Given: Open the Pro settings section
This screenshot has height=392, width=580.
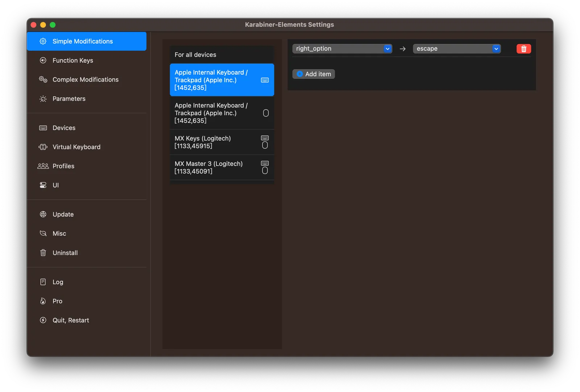Looking at the screenshot, I should pyautogui.click(x=57, y=301).
